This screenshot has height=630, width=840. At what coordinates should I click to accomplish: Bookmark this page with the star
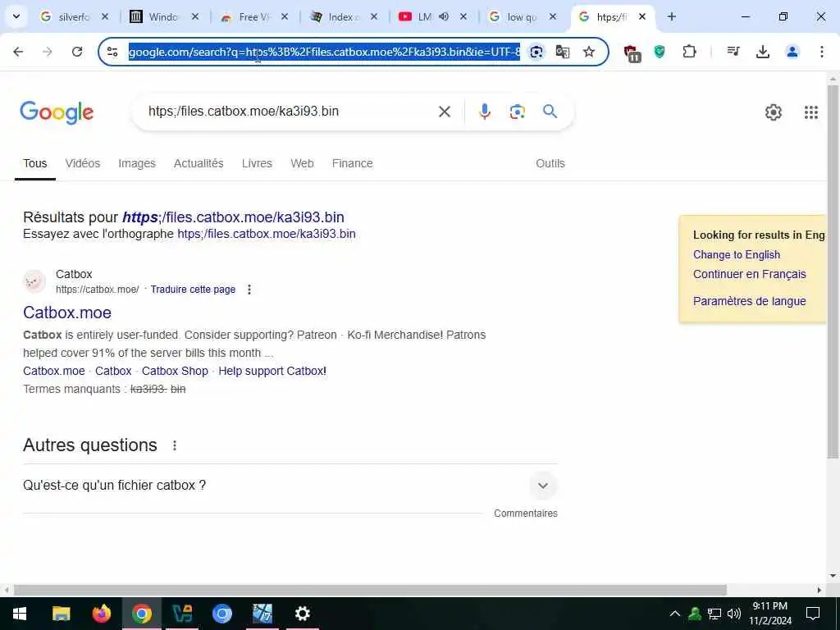pos(589,52)
